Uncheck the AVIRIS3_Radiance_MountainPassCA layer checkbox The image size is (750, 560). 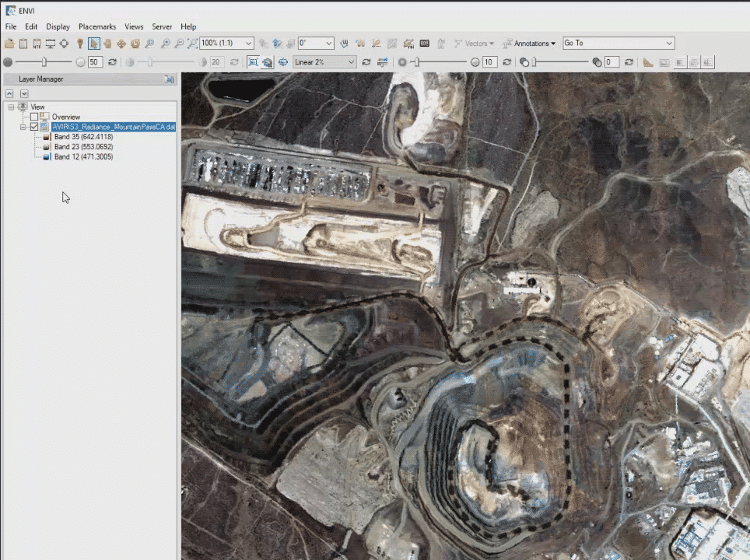[x=33, y=127]
